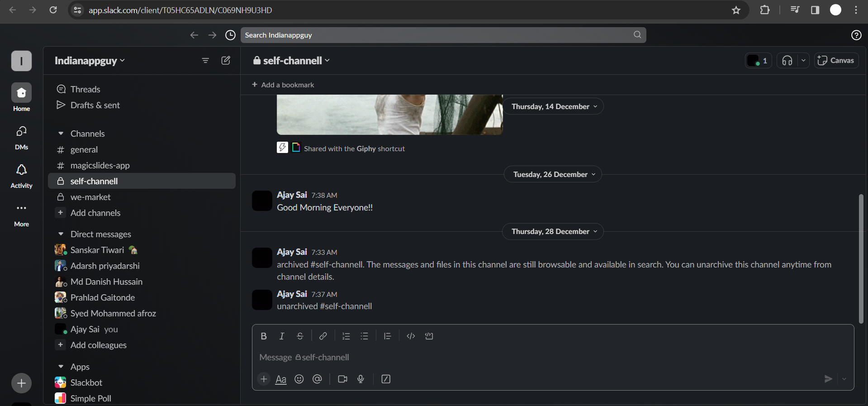
Task: Open the Activity tab
Action: 21,176
